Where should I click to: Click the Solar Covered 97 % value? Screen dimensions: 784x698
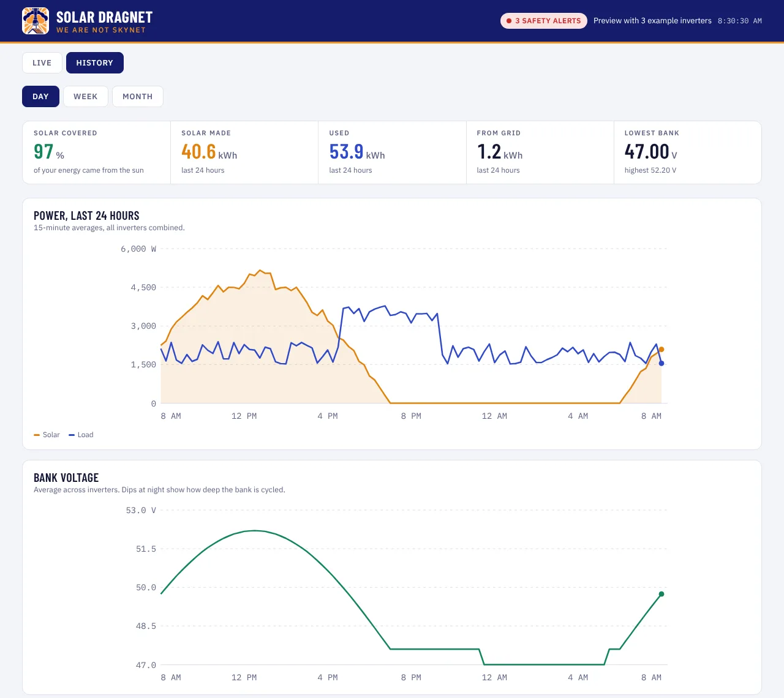tap(49, 152)
